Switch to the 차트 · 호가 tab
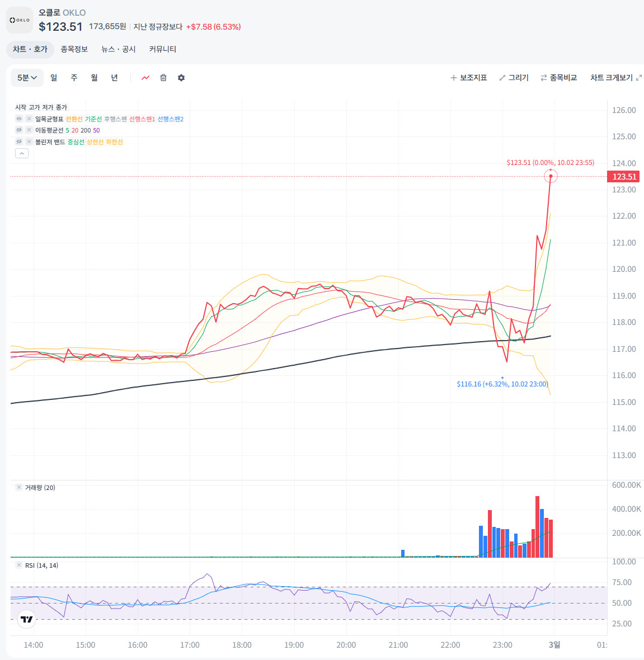The width and height of the screenshot is (644, 660). pyautogui.click(x=30, y=49)
